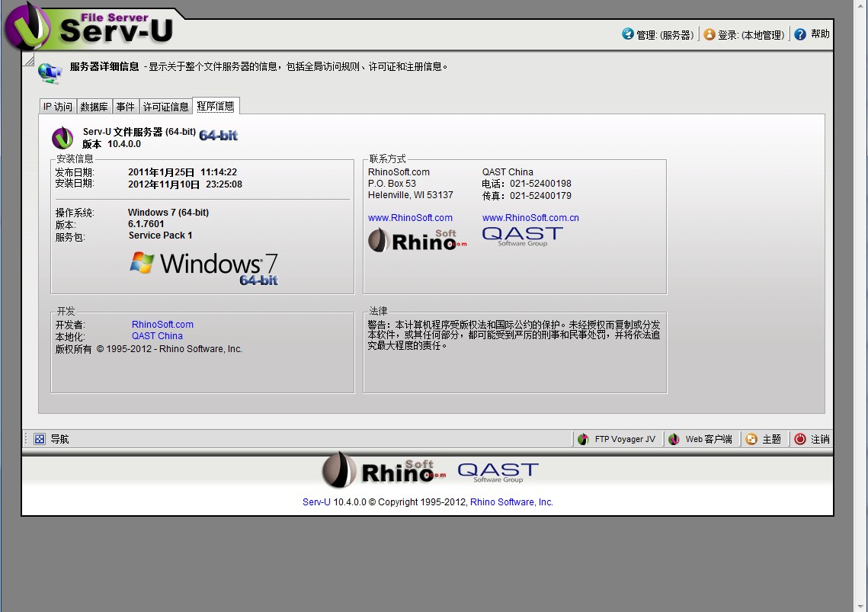The height and width of the screenshot is (612, 868).
Task: Select the 程序信息 tab
Action: coord(216,106)
